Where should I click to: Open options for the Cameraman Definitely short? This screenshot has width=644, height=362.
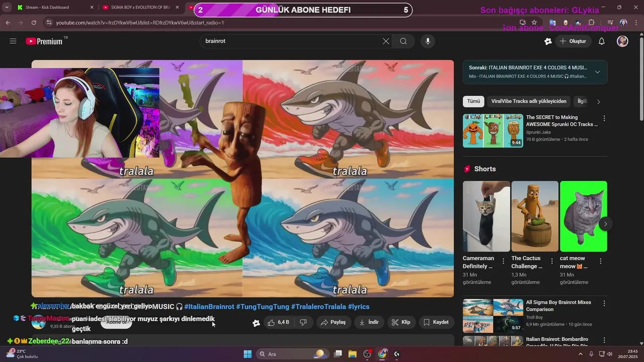pyautogui.click(x=503, y=261)
